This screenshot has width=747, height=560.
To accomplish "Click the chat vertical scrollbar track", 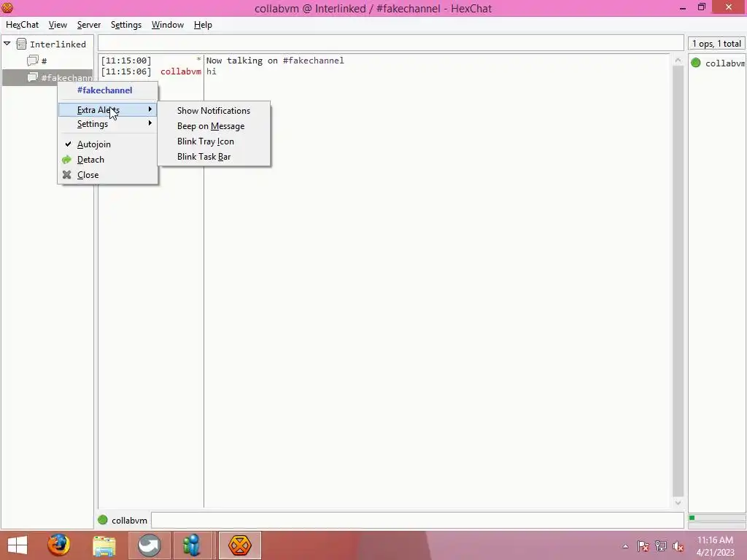I will 678,281.
